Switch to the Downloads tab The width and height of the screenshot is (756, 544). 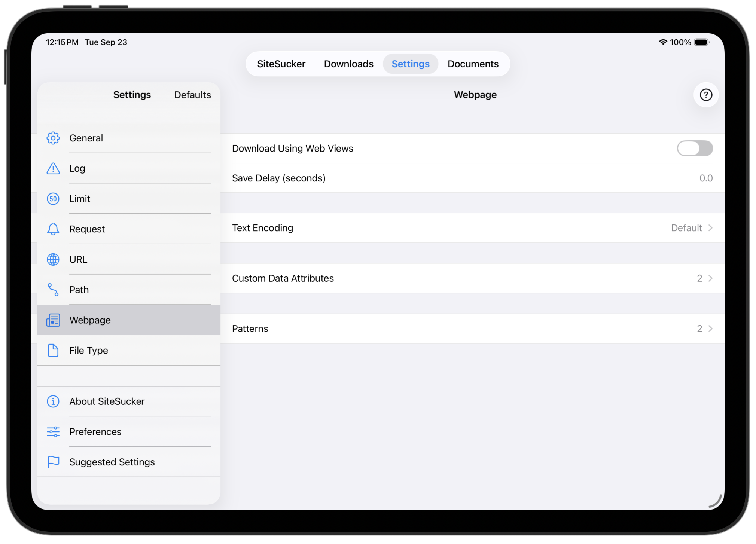[348, 64]
